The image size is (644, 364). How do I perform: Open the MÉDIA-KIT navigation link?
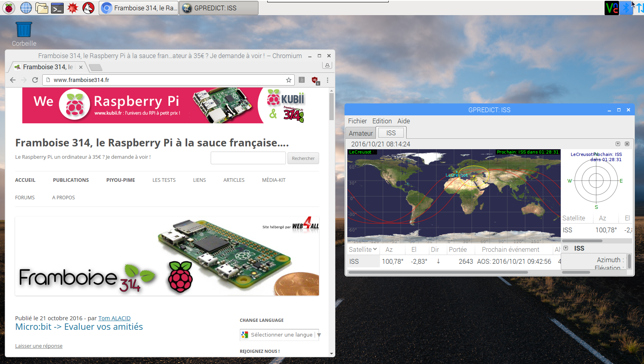(x=274, y=180)
